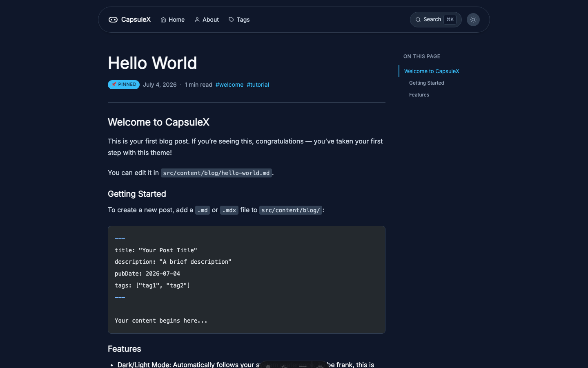Click the PINNED badge
The height and width of the screenshot is (368, 588).
click(124, 85)
